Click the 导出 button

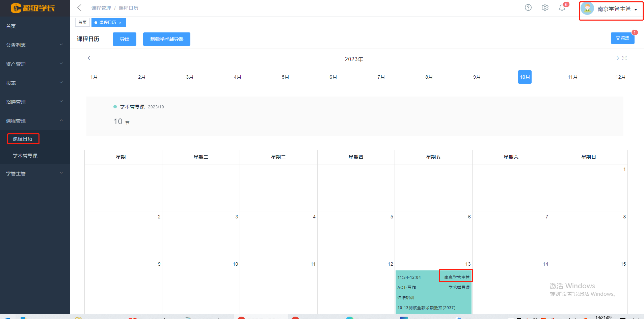(125, 39)
